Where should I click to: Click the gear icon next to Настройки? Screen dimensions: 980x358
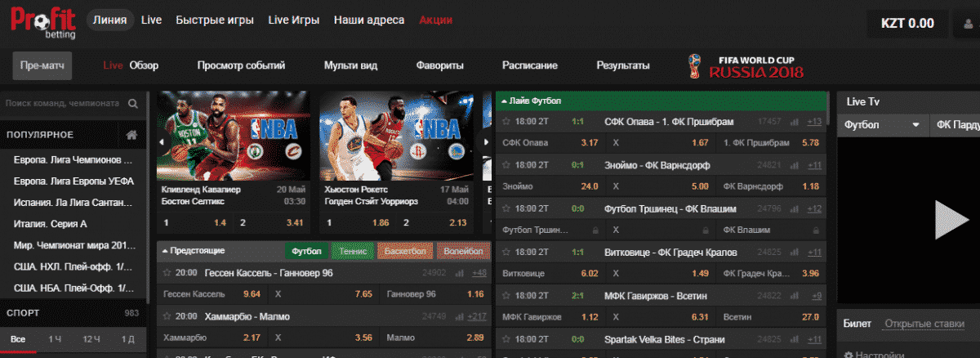coord(849,355)
